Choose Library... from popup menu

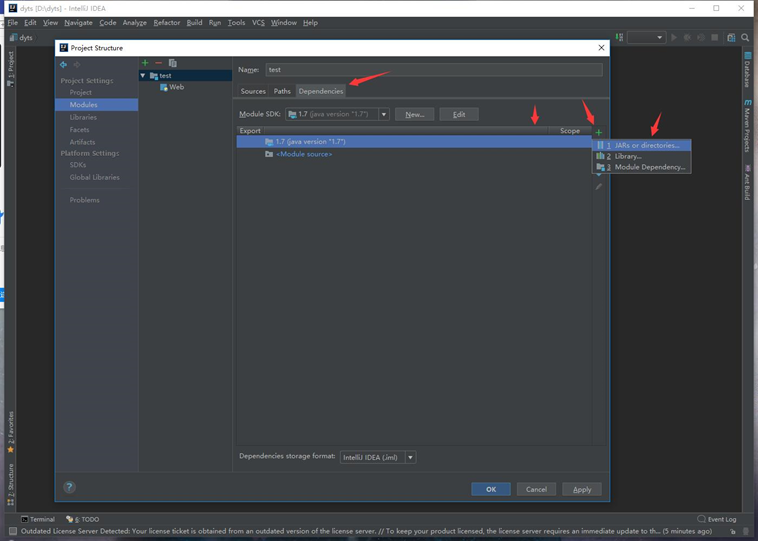641,156
